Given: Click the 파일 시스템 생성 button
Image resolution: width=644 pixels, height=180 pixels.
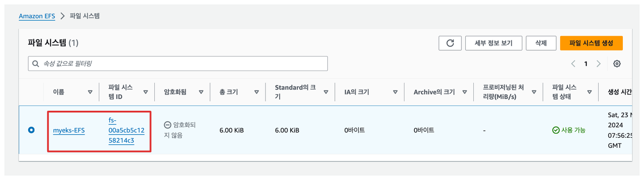Looking at the screenshot, I should [x=591, y=43].
